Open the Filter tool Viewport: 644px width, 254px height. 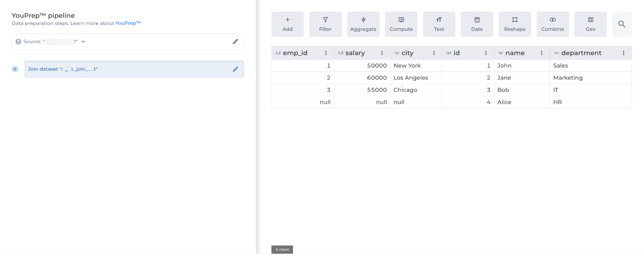tap(325, 24)
